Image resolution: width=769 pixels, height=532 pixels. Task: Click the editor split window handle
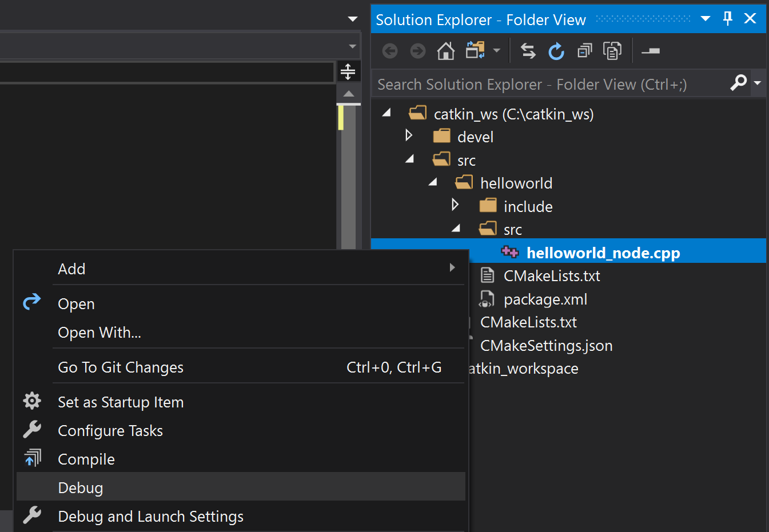coord(348,72)
